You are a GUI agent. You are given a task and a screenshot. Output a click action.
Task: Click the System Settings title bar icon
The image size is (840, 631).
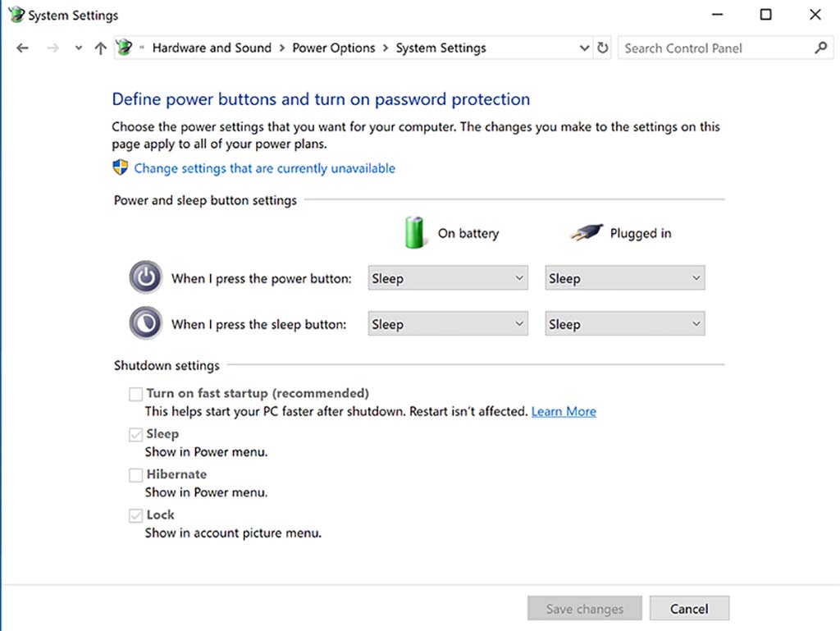pyautogui.click(x=16, y=15)
